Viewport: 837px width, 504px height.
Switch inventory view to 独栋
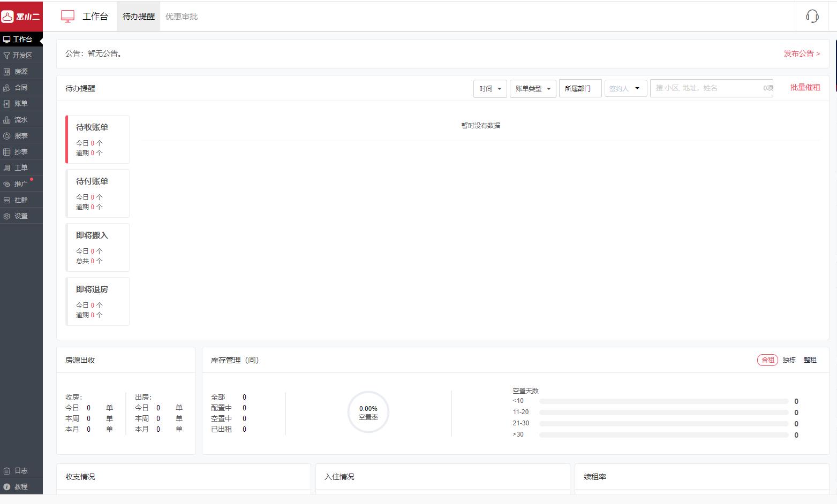click(788, 360)
